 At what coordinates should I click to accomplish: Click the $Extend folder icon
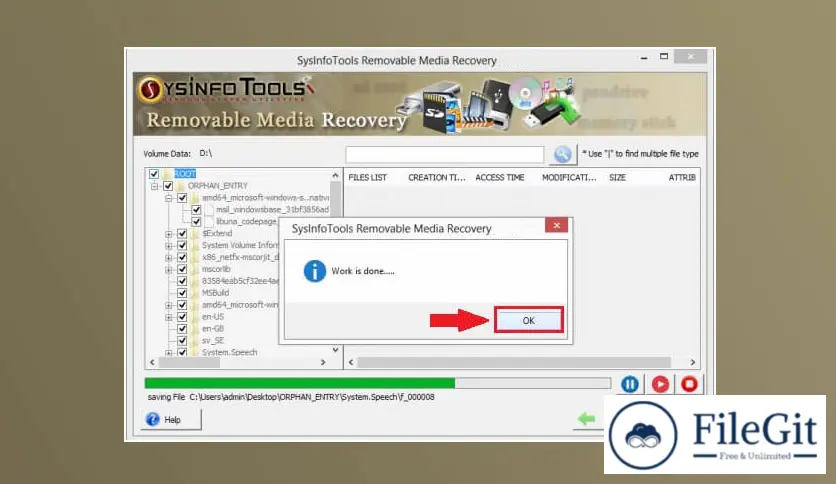pos(195,233)
